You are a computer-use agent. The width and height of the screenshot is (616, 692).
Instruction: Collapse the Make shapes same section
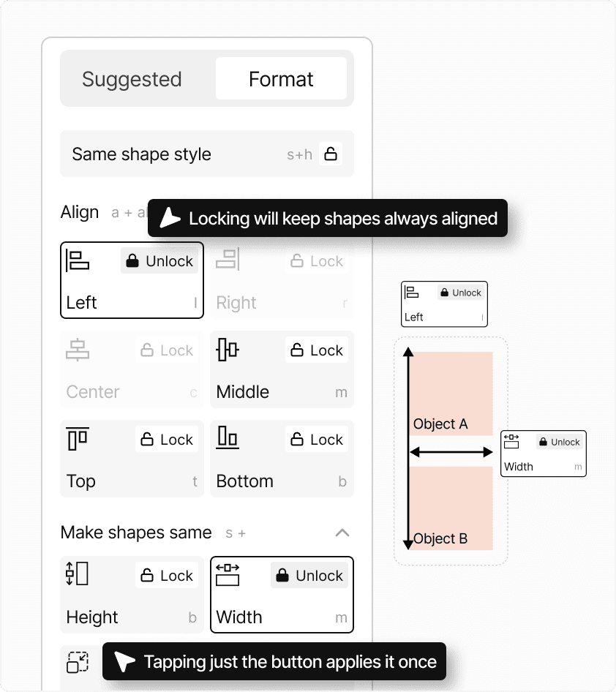pos(342,533)
